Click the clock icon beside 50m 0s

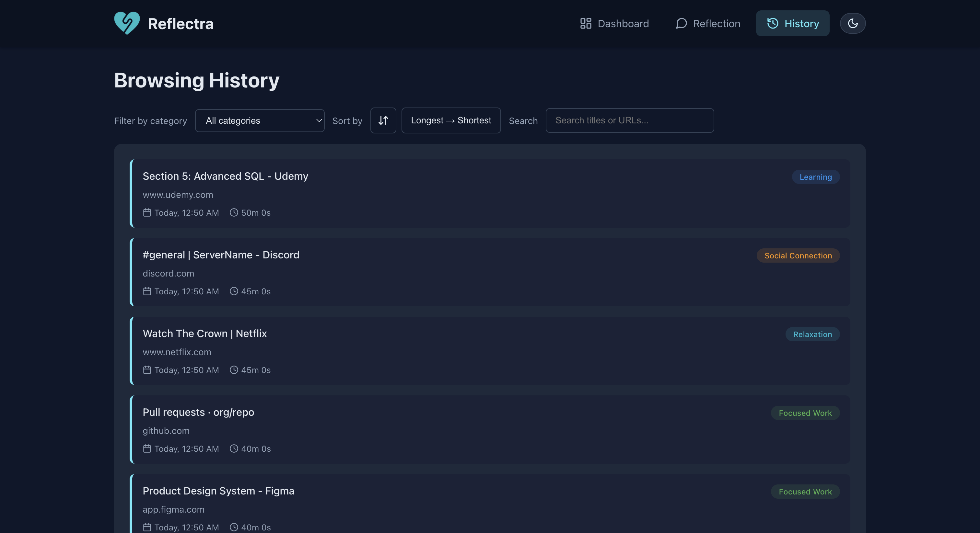pos(234,212)
